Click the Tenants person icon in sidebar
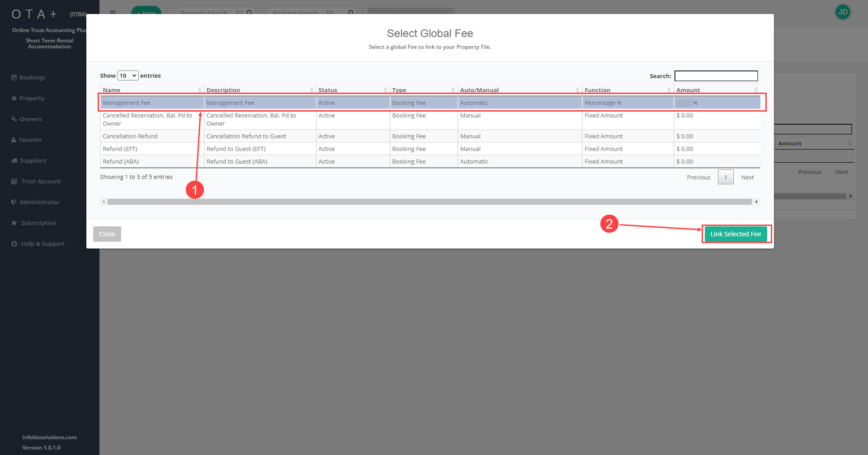 [x=14, y=140]
